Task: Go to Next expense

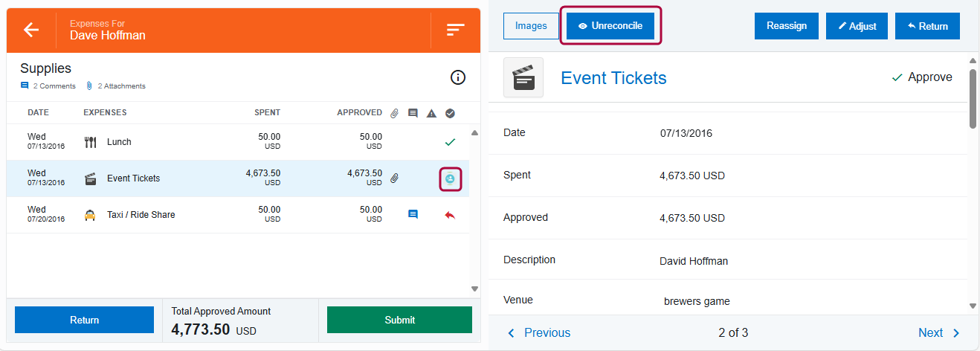Action: [939, 333]
